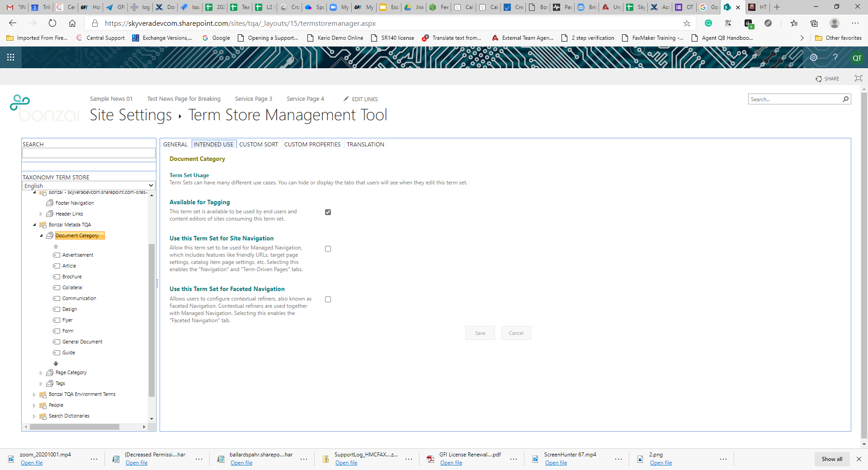Open the browser profile avatar
This screenshot has height=470, width=868.
click(x=835, y=23)
